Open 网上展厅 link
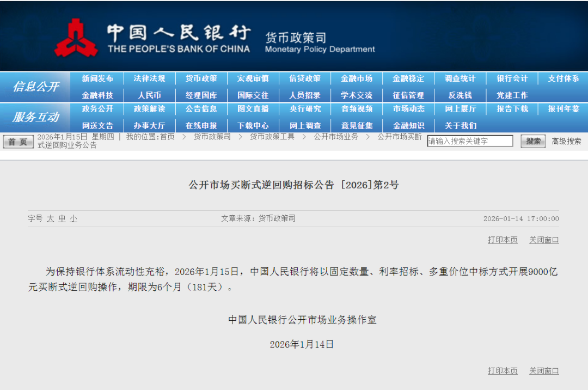Viewport: 588px width, 390px height. tap(460, 109)
